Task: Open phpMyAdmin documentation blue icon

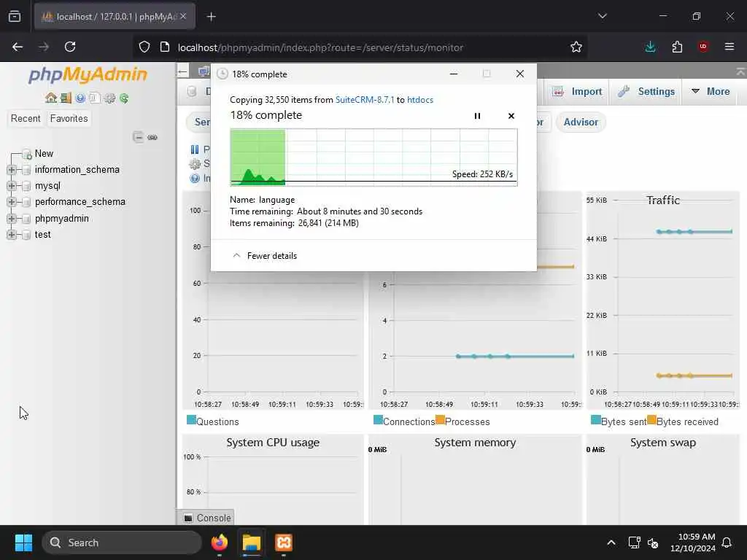Action: click(x=80, y=98)
